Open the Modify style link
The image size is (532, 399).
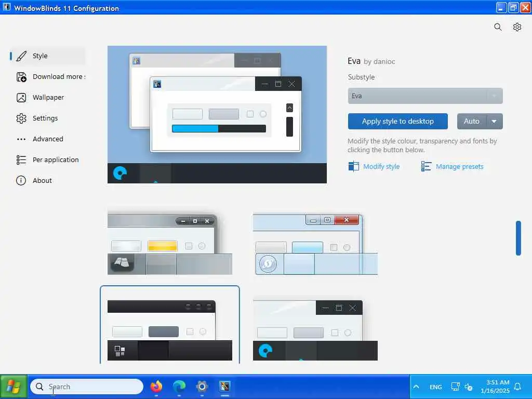[381, 167]
